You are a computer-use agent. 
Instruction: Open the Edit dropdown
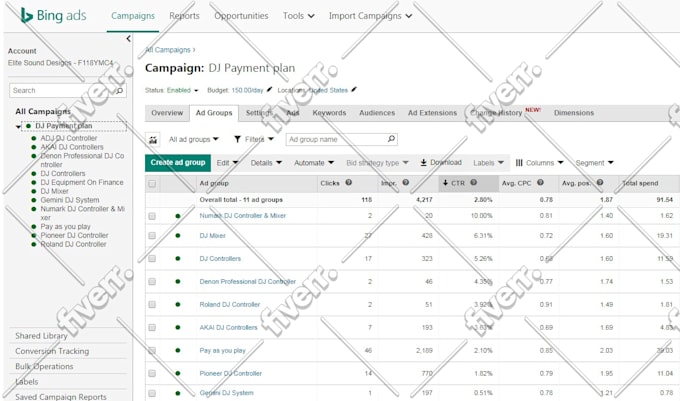(x=227, y=163)
